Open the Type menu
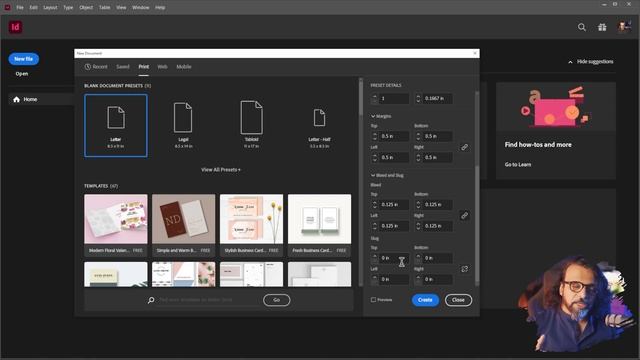640x360 pixels. click(68, 7)
